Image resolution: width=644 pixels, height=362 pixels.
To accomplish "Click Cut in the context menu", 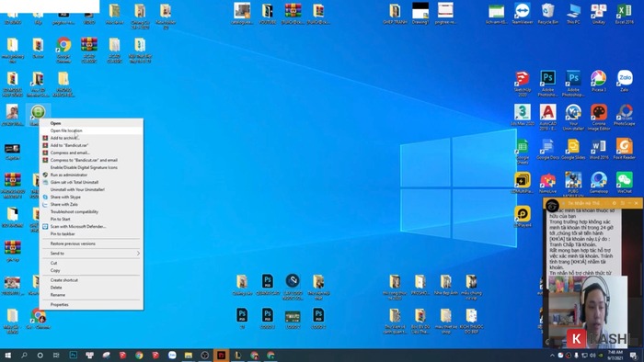I will coord(53,263).
